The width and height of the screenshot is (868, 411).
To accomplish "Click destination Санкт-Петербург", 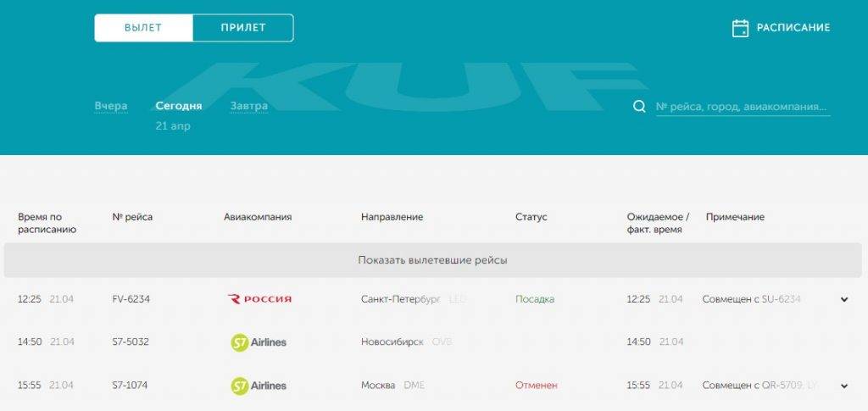I will [x=400, y=299].
